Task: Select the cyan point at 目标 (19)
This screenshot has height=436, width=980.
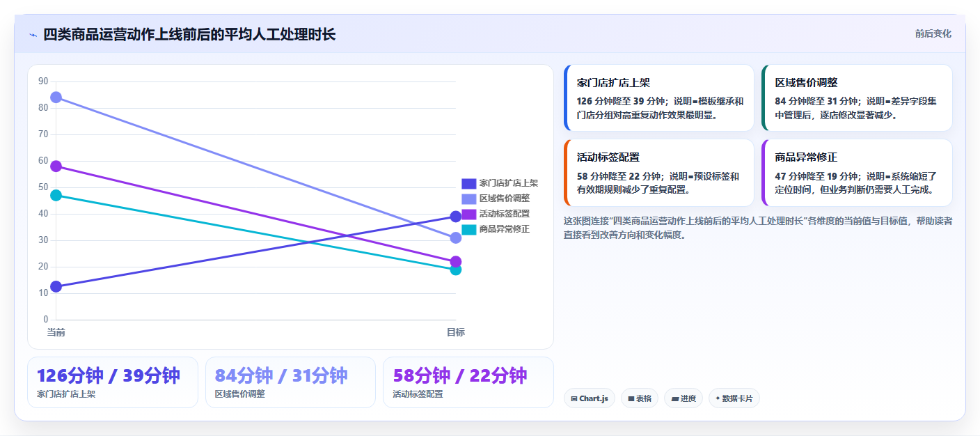Action: click(456, 270)
